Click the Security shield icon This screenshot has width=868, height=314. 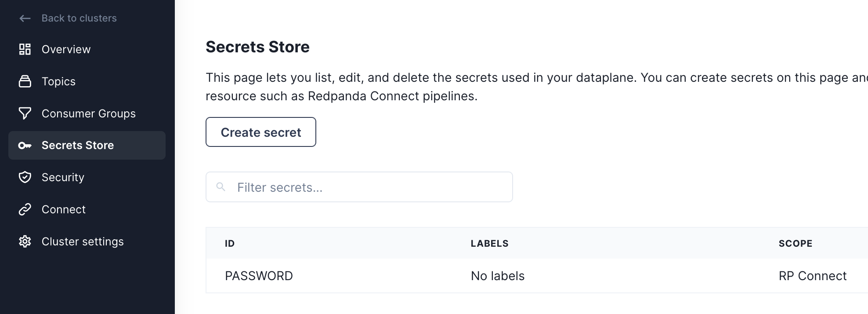[25, 177]
